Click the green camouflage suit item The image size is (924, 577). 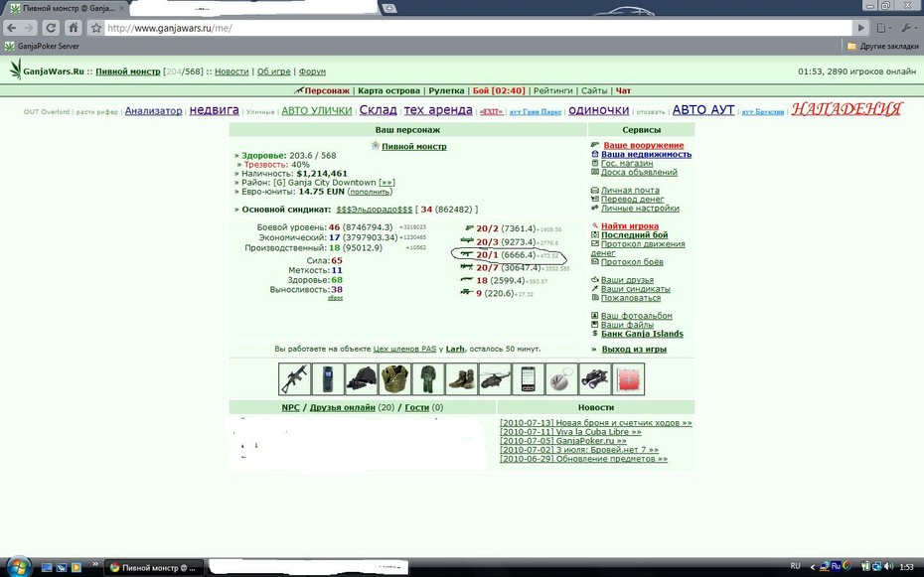428,379
